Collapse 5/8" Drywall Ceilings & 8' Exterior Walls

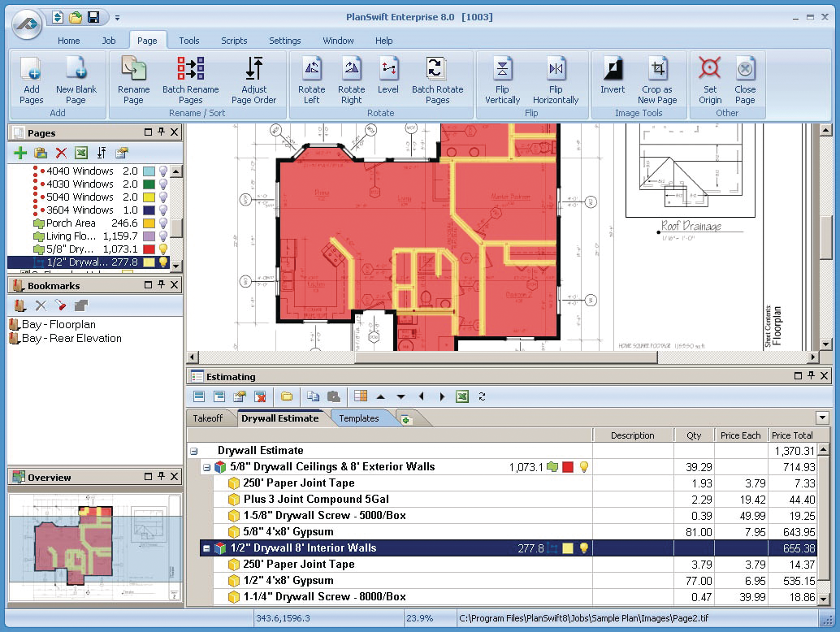[206, 468]
